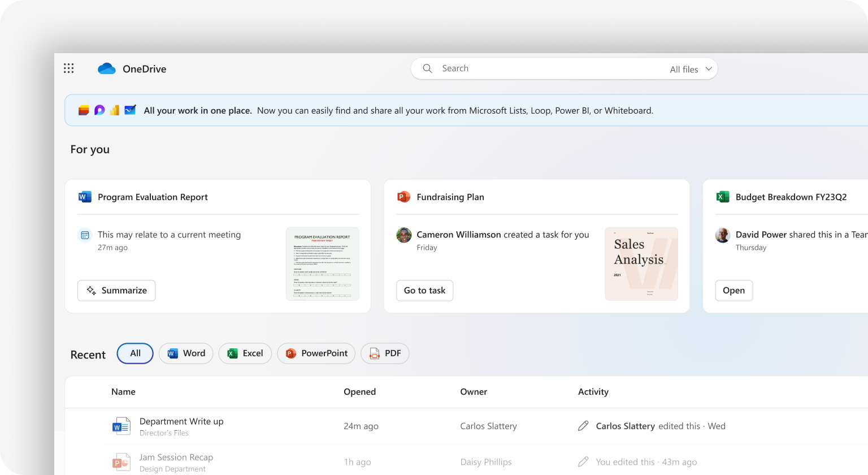Click Carlos Slattery edited this activity text
Viewport: 868px width, 475px height.
pyautogui.click(x=661, y=426)
